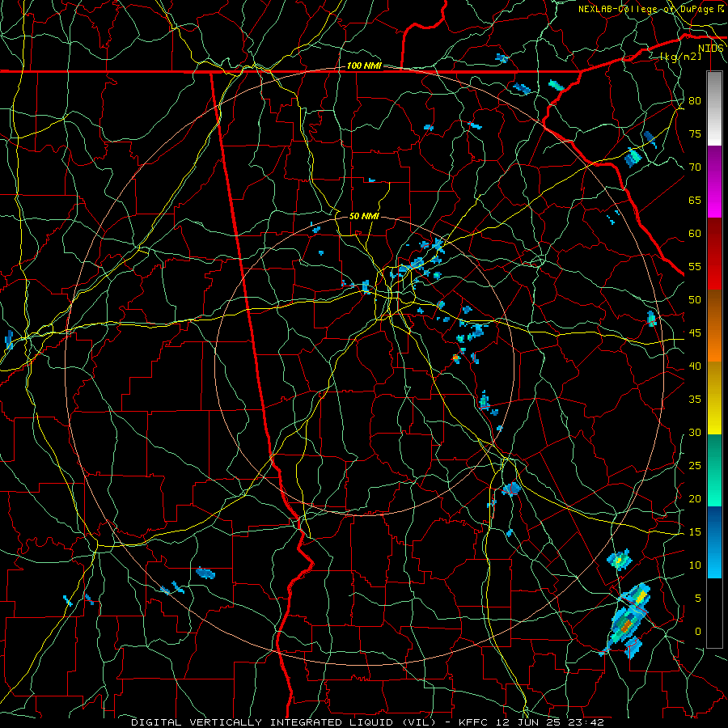Screen dimensions: 728x728
Task: Click the 50 NMI range ring label
Action: click(x=364, y=216)
